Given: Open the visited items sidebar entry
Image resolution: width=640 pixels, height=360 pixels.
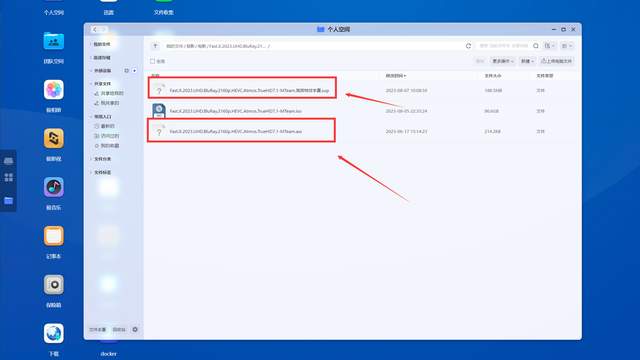Looking at the screenshot, I should click(107, 136).
